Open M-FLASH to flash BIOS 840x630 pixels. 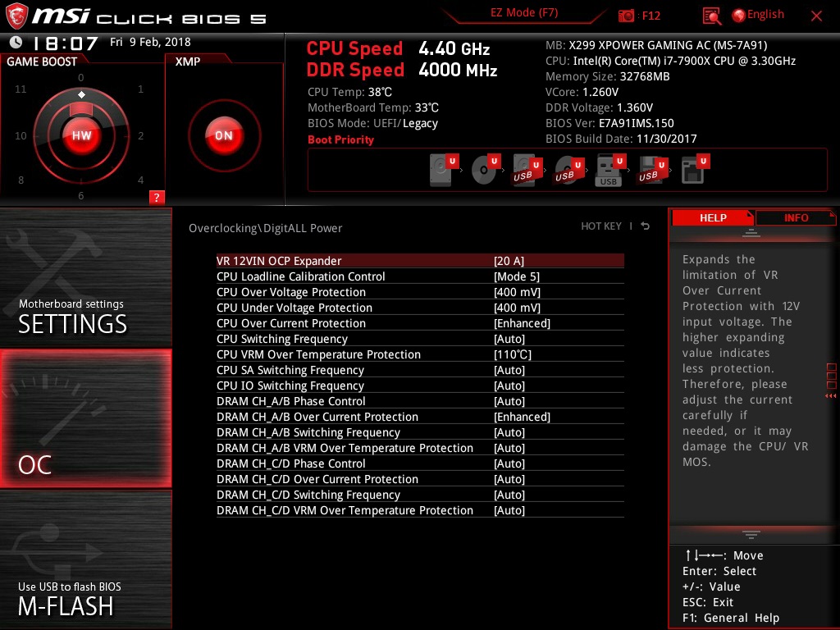coord(85,559)
